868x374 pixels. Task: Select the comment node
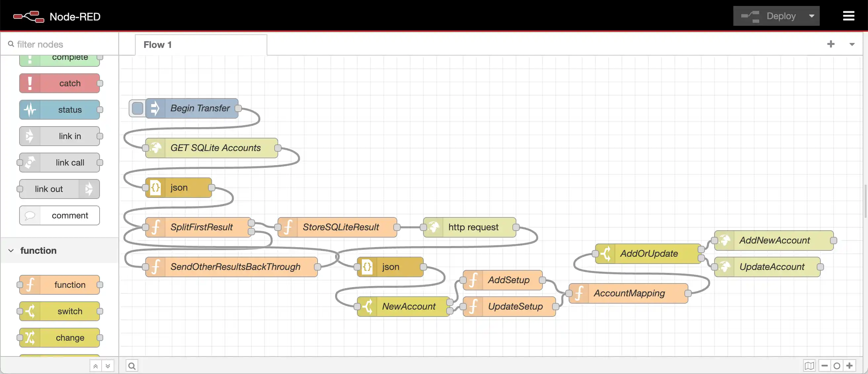coord(59,215)
